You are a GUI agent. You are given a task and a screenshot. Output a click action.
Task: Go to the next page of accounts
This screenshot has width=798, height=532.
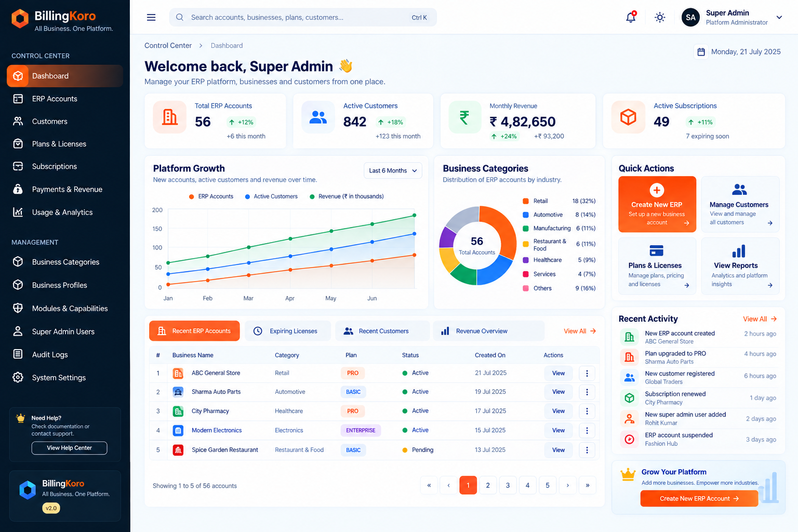[x=568, y=485]
